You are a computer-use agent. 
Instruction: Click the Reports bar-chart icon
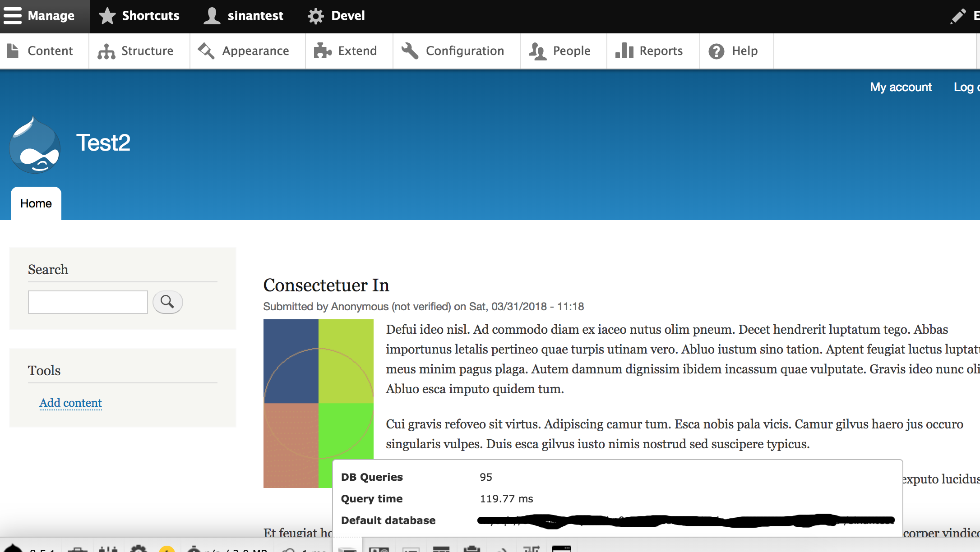[624, 51]
